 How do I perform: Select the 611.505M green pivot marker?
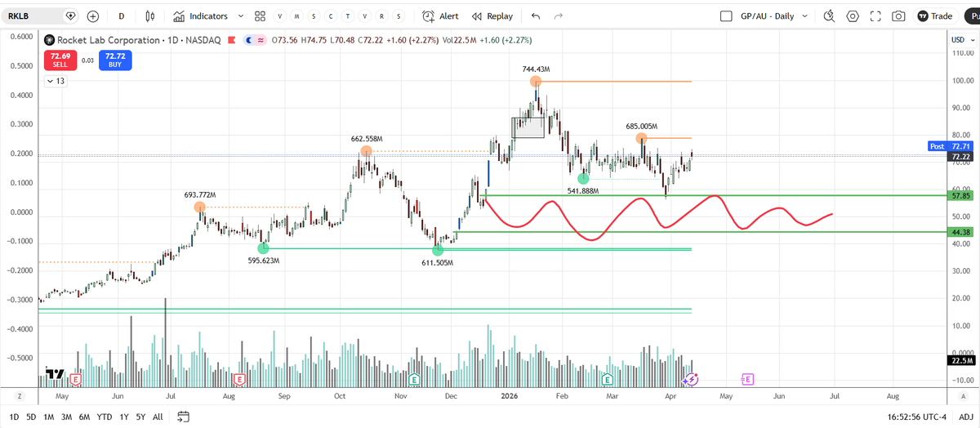pyautogui.click(x=438, y=250)
